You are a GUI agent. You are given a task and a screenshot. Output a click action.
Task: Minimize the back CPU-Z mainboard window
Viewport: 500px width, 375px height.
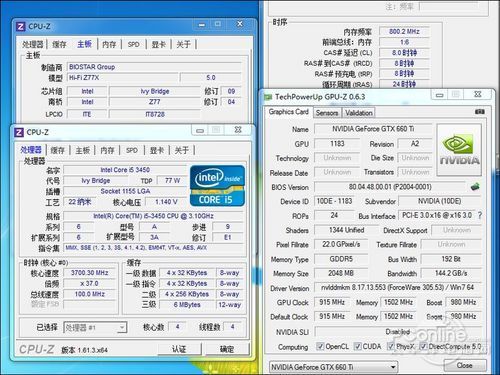point(202,24)
